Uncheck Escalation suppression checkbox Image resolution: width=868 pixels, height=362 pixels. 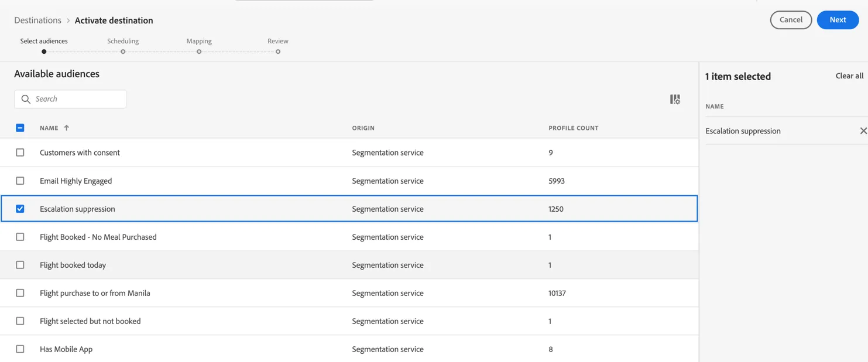20,209
